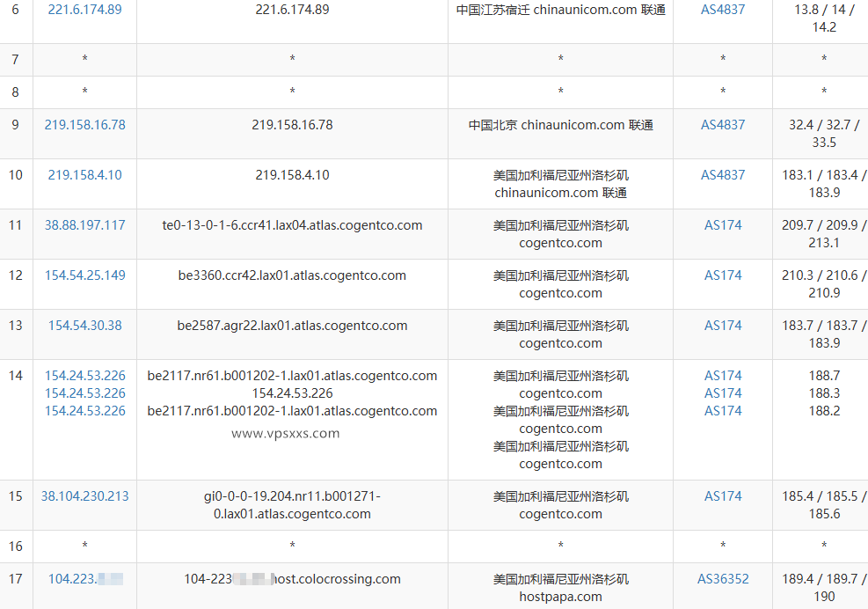The height and width of the screenshot is (609, 868).
Task: Click AS4837 link in hop 10 row
Action: tap(722, 175)
